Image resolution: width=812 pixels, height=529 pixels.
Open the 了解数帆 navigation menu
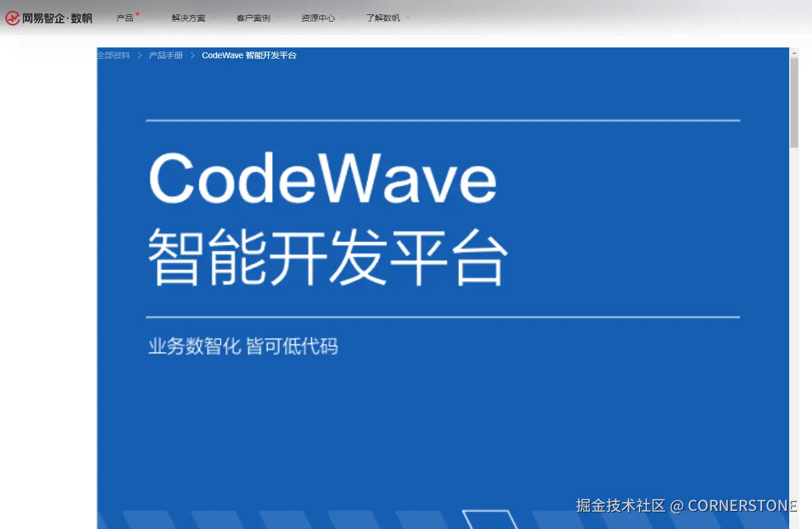(383, 18)
